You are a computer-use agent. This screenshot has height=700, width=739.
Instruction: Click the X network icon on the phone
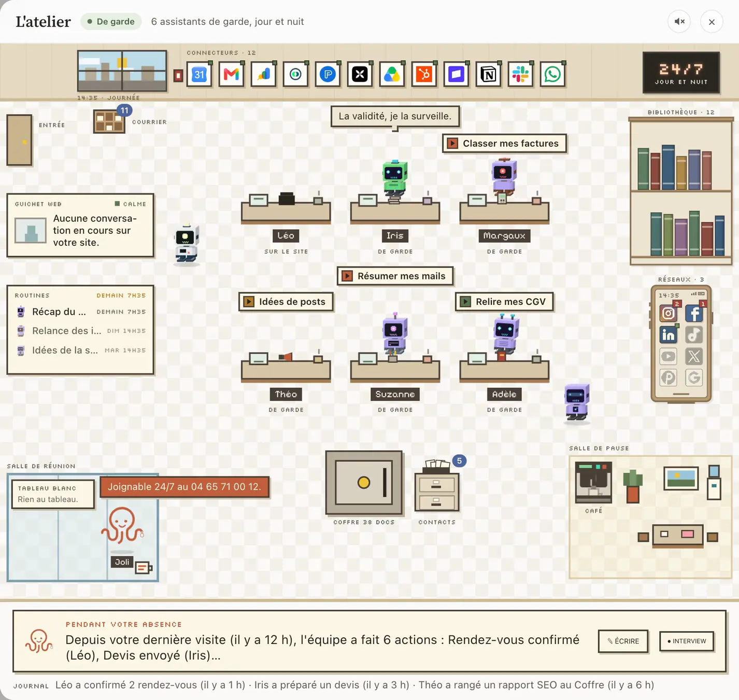click(694, 356)
